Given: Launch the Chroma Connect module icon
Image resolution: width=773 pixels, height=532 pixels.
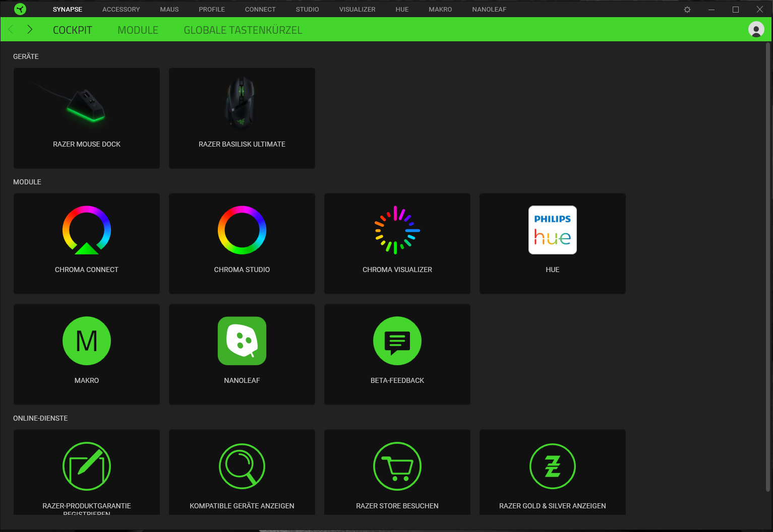Looking at the screenshot, I should 87,230.
